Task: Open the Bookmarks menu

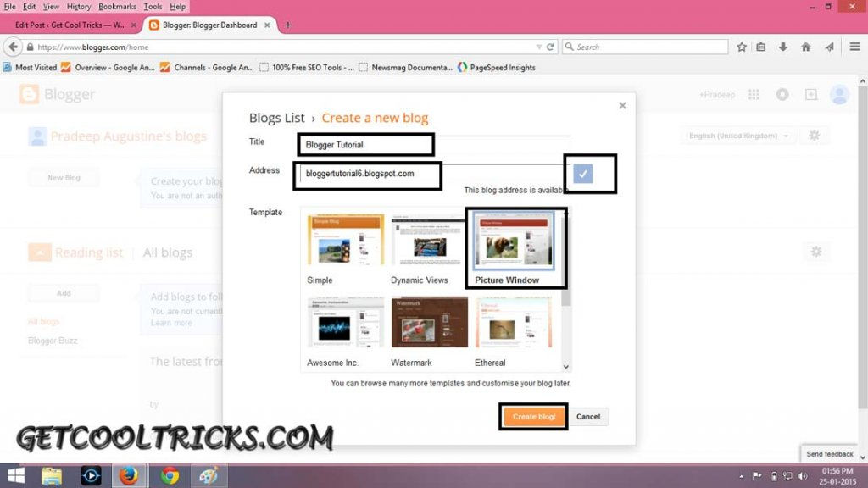Action: coord(117,7)
